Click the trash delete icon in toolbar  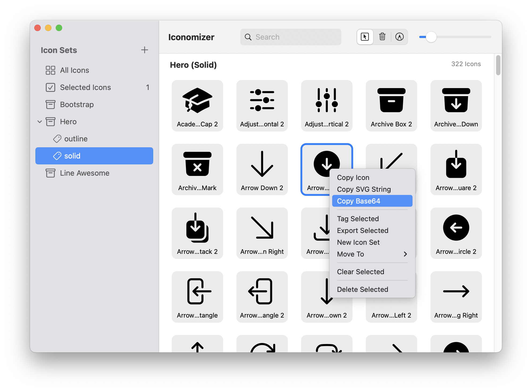tap(382, 37)
